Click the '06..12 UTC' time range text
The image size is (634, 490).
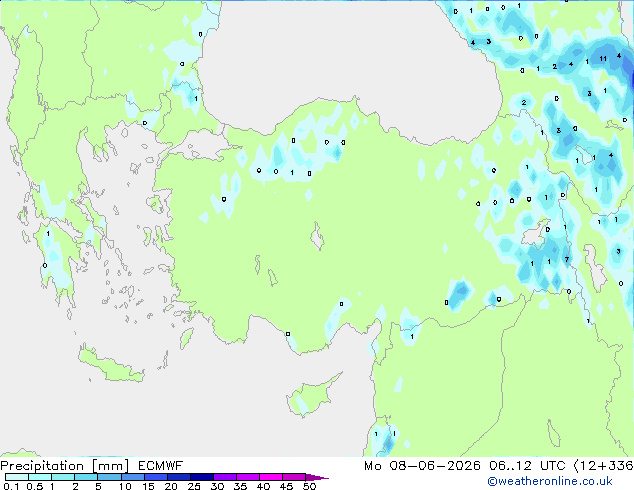coord(526,466)
